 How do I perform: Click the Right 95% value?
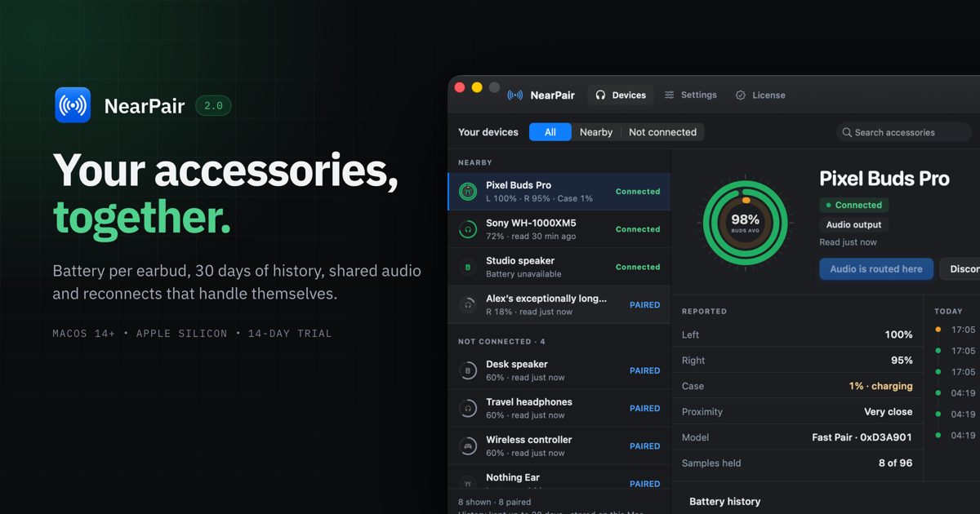click(902, 360)
